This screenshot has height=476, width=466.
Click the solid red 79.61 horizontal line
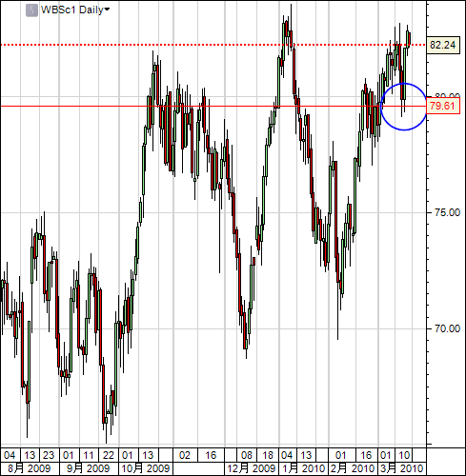point(213,106)
